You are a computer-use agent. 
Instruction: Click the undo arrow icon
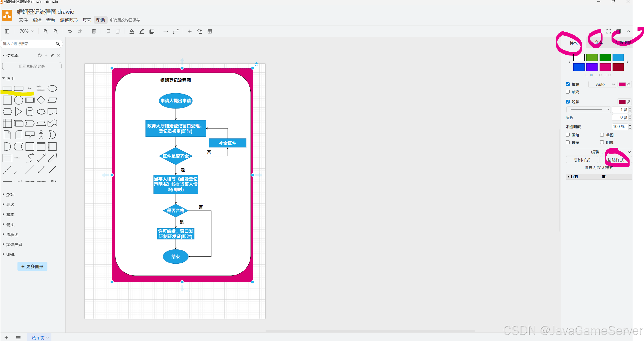click(70, 31)
